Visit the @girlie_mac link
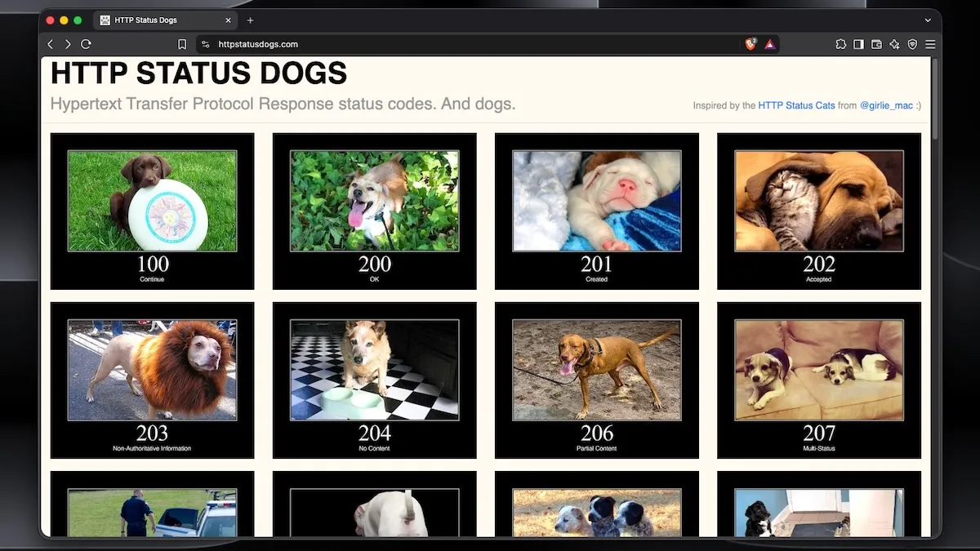The image size is (980, 551). [x=886, y=105]
